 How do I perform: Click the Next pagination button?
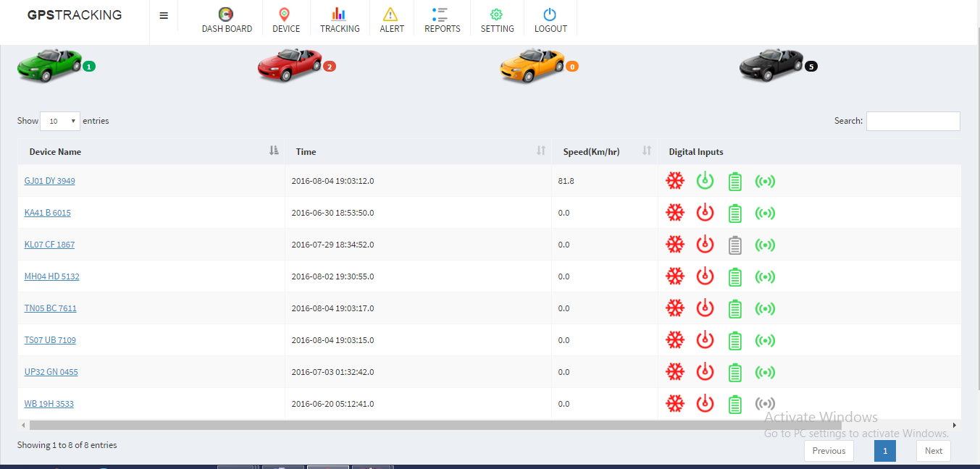pos(933,451)
